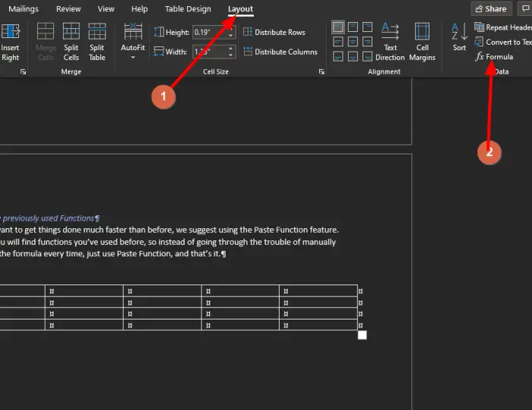Switch to the Table Design tab

188,9
